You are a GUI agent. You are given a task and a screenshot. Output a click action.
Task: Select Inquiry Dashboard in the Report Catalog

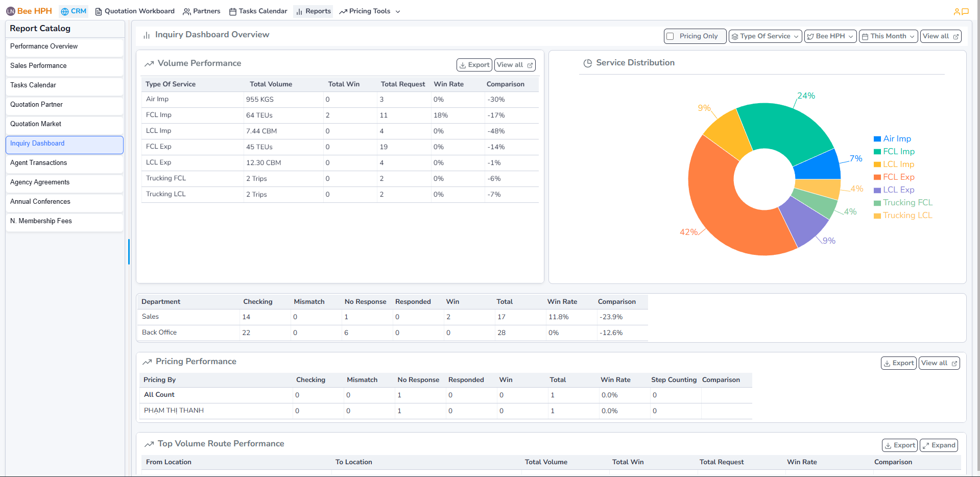pos(64,144)
